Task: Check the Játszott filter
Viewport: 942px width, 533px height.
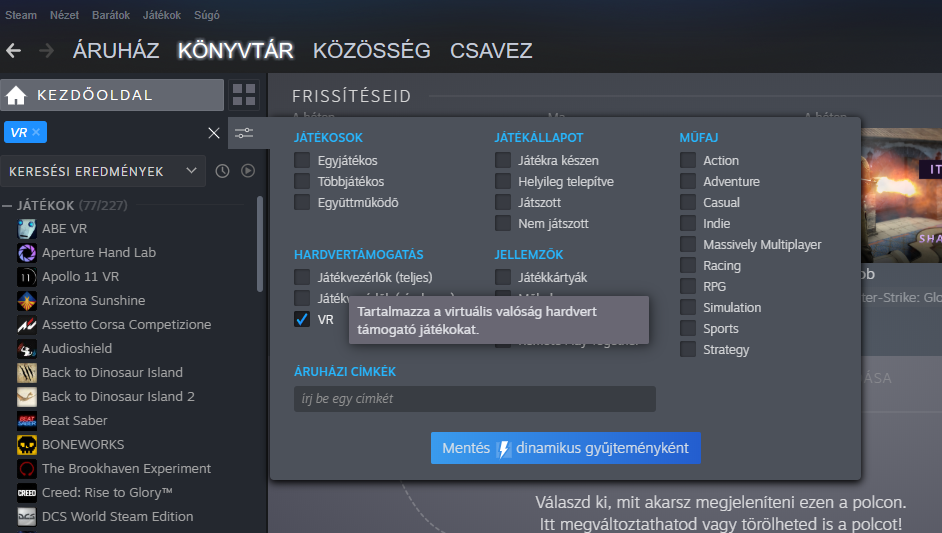Action: (x=503, y=203)
